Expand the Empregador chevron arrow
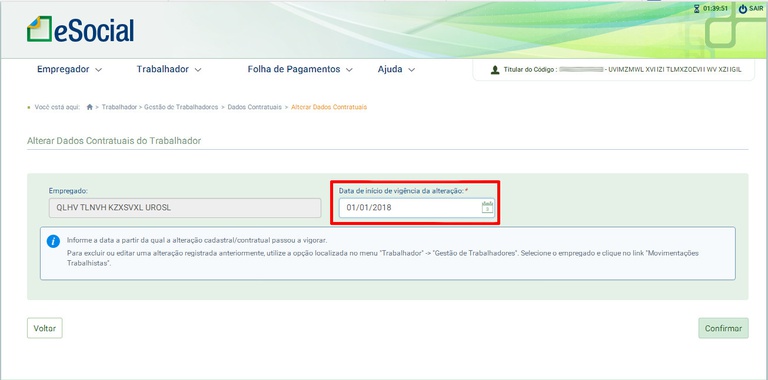 (98, 70)
